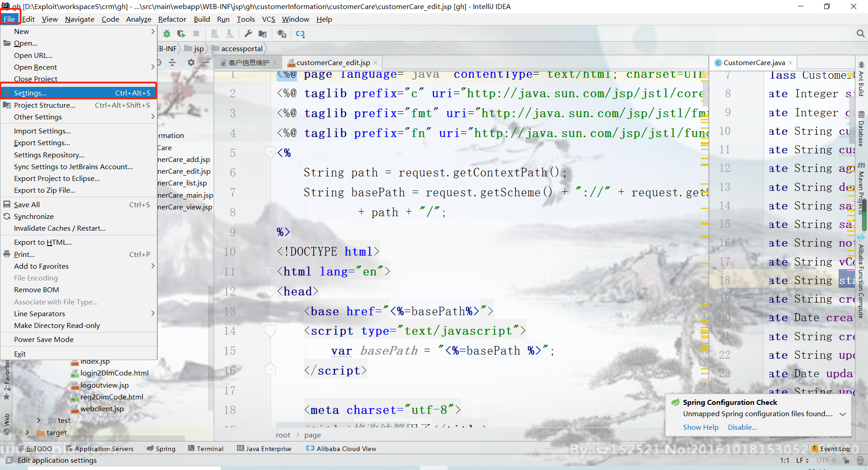
Task: Open the Web tool window
Action: pyautogui.click(x=7, y=423)
